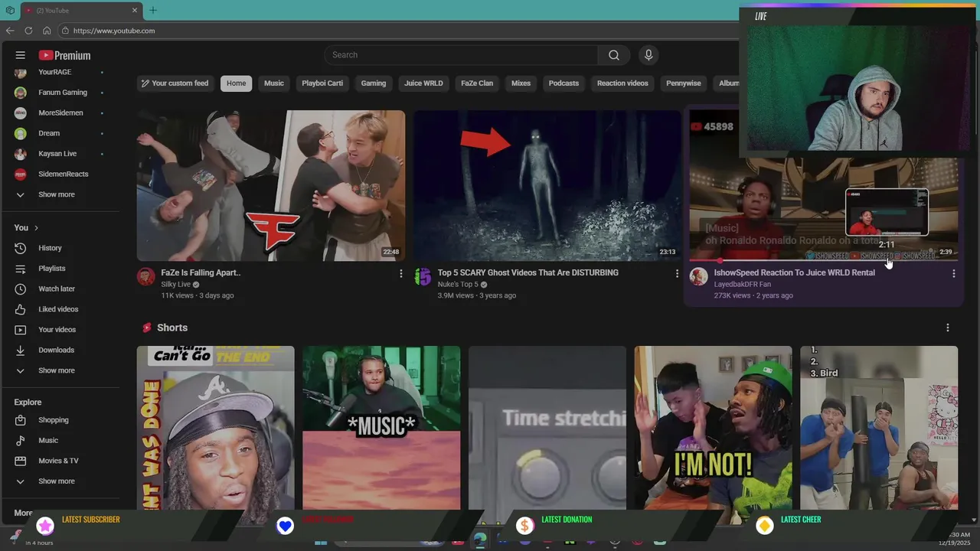Click Nuke's Top 5 channel avatar
The image size is (980, 551).
[423, 276]
